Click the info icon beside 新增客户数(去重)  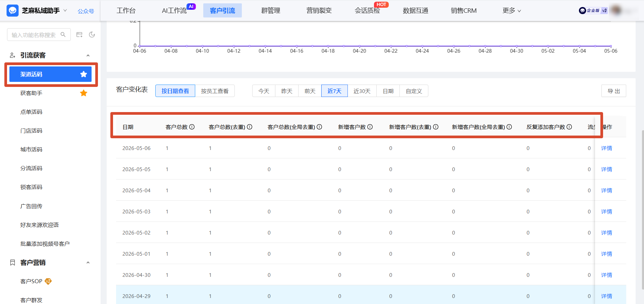(436, 127)
